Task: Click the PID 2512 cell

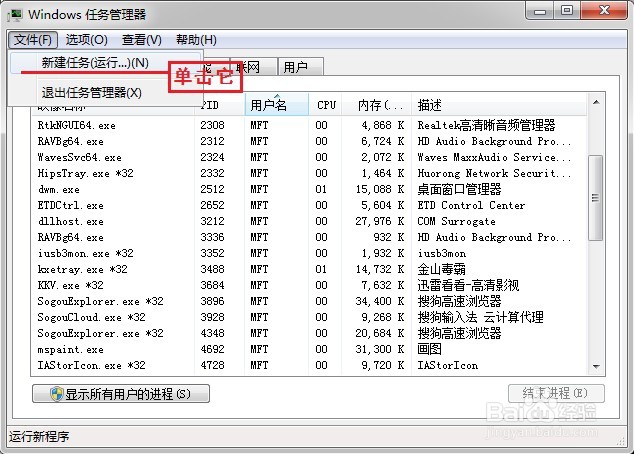Action: (212, 189)
